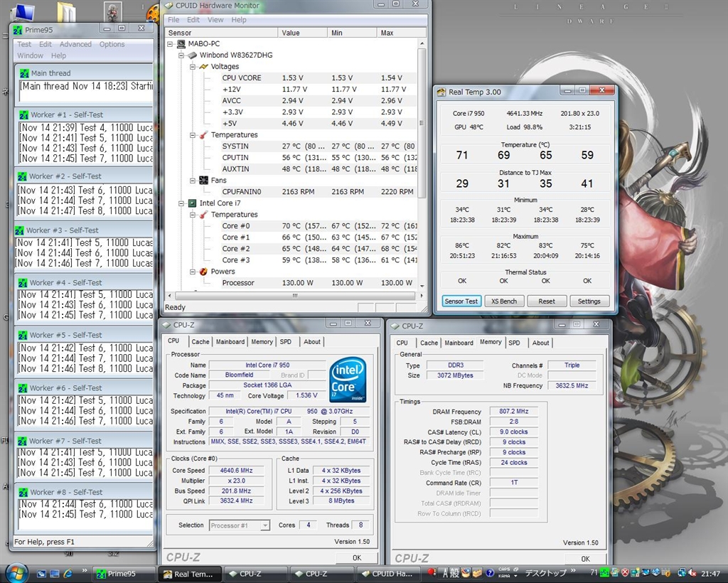Switch to the Cache tab in the left CPU-Z window

[200, 342]
